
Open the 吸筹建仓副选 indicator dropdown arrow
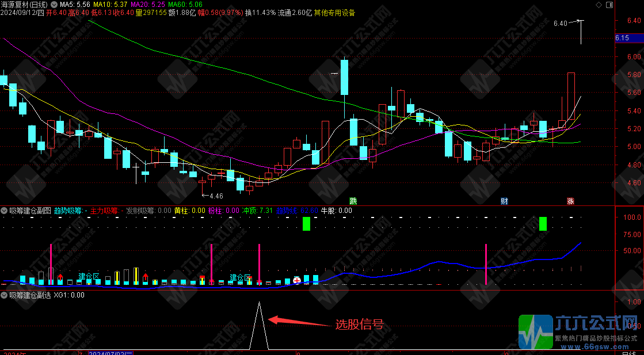5,295
